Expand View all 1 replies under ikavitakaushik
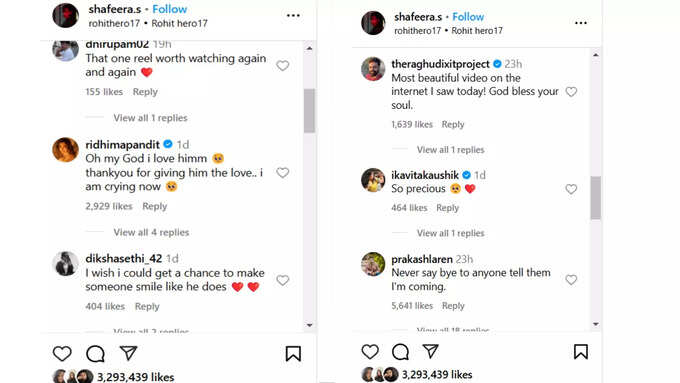Viewport: 680px width, 383px height. pos(451,233)
